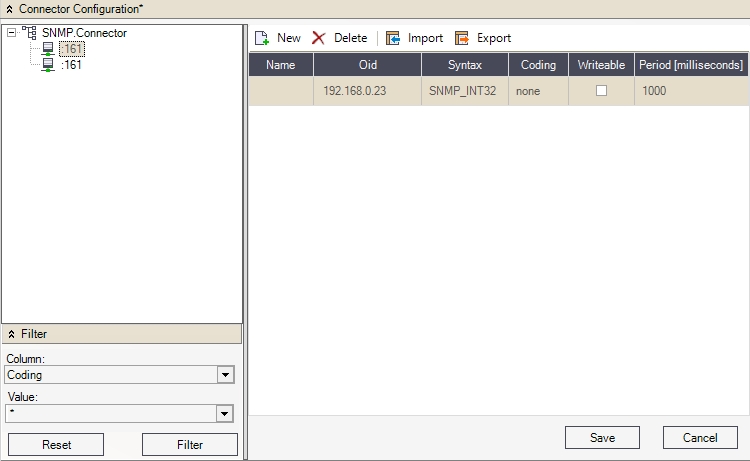Click the Export icon in toolbar

click(x=462, y=38)
